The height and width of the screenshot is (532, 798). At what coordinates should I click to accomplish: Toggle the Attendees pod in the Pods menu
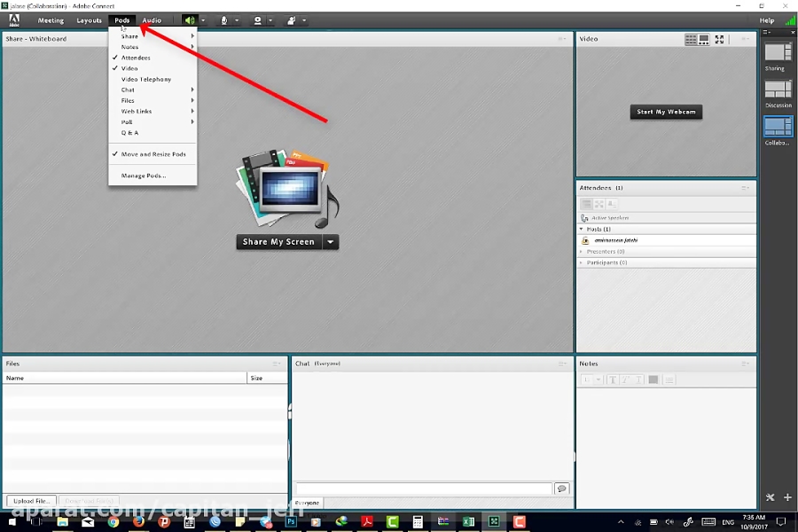pos(135,58)
